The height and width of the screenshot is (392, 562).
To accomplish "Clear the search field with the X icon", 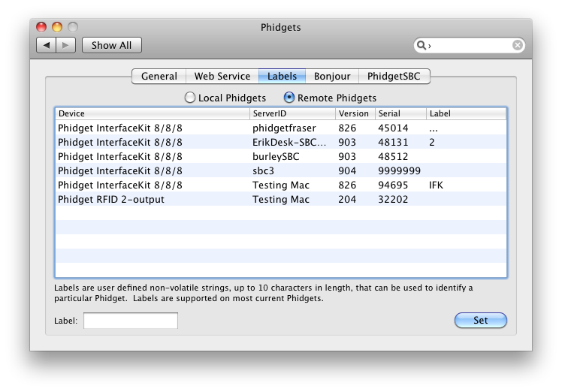I will [x=517, y=45].
